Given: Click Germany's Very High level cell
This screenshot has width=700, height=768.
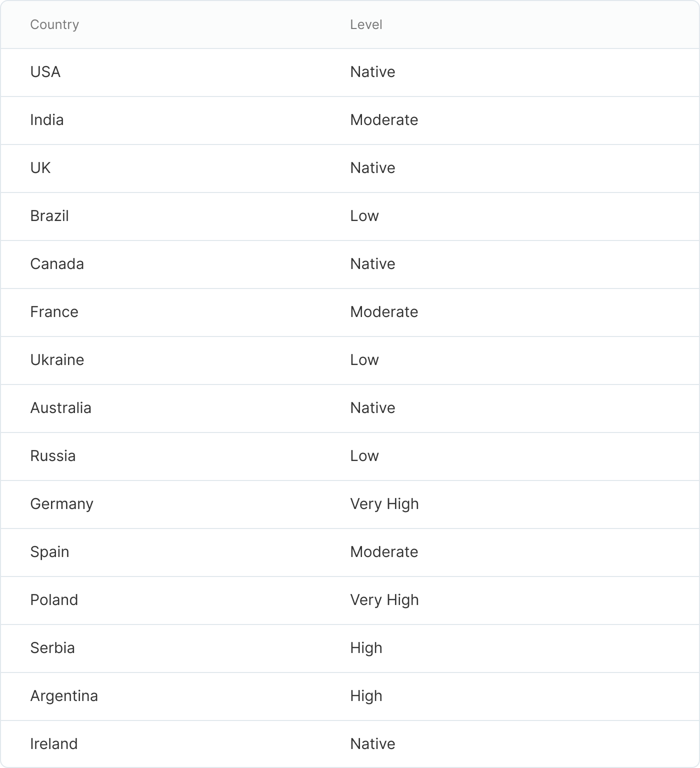Looking at the screenshot, I should [384, 504].
